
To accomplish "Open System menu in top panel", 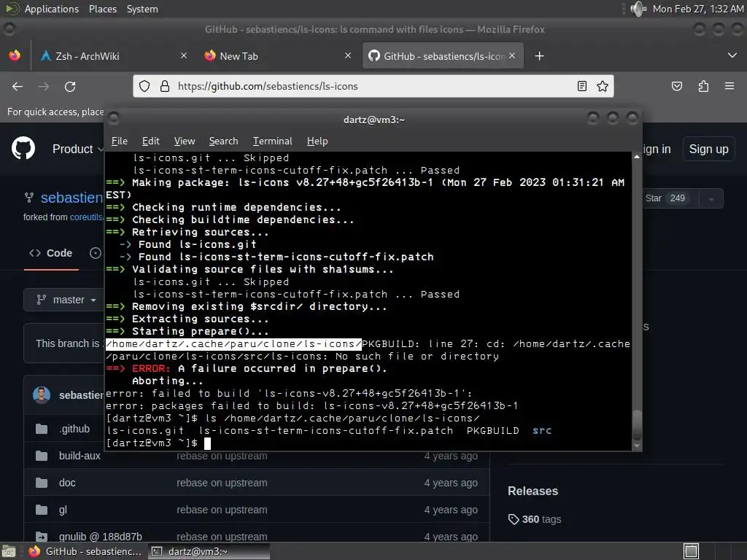I will coord(142,9).
